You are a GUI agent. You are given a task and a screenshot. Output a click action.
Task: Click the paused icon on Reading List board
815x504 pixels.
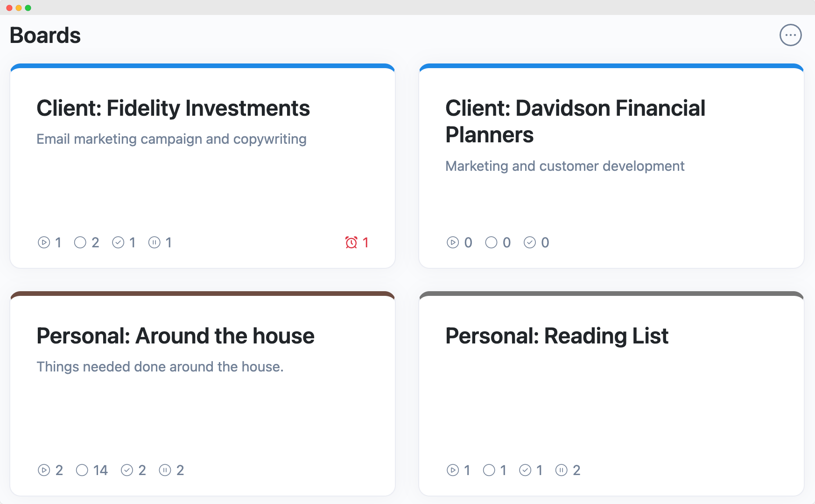point(561,470)
